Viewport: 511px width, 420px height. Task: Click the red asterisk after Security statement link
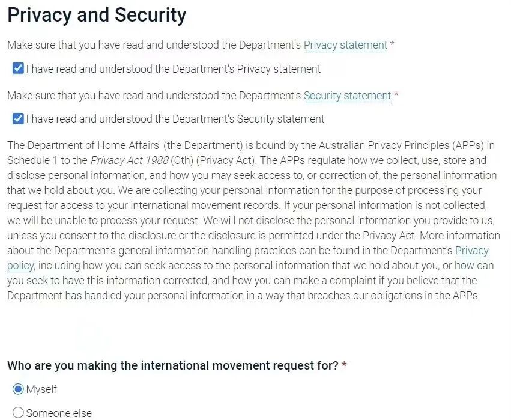396,96
